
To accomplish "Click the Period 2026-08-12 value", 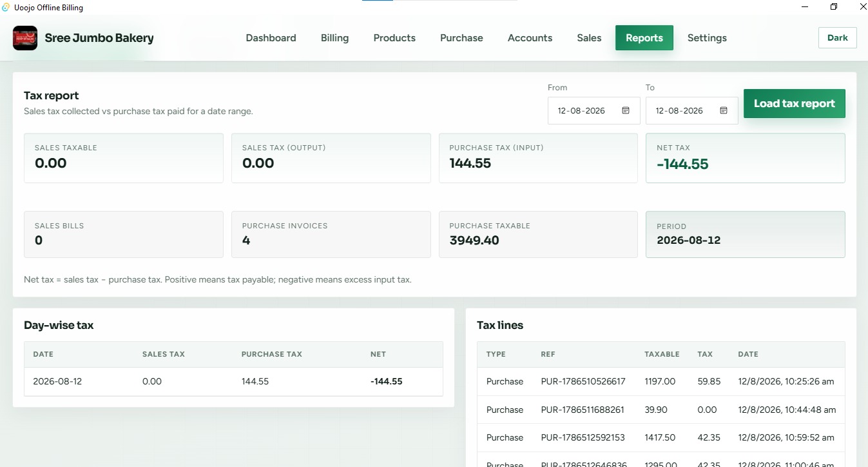I will click(689, 241).
